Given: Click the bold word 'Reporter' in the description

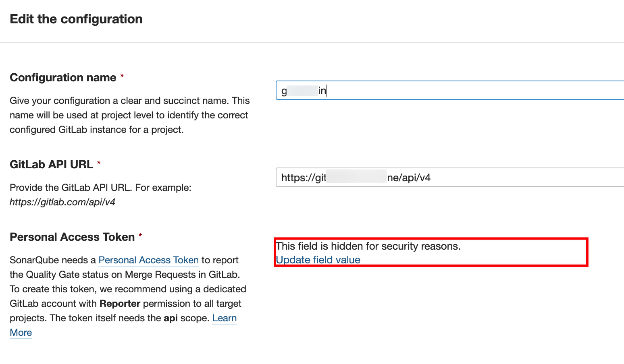Looking at the screenshot, I should tap(120, 304).
